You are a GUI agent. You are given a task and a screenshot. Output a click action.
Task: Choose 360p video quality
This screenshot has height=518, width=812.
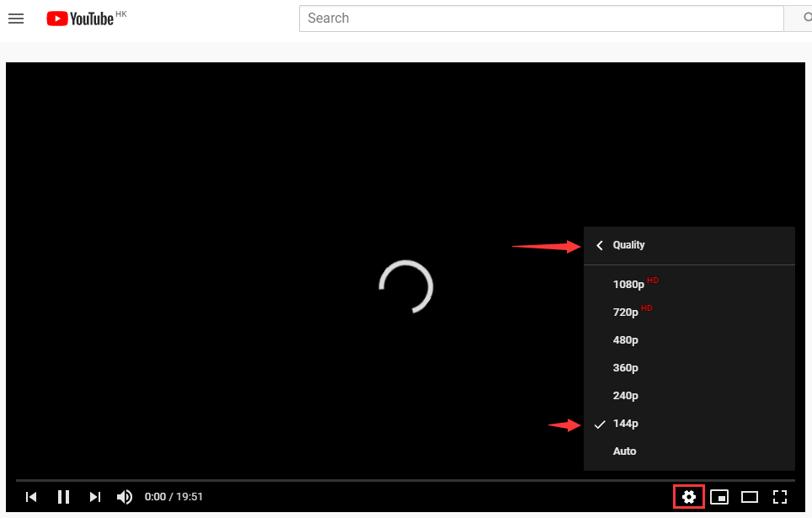click(689, 368)
